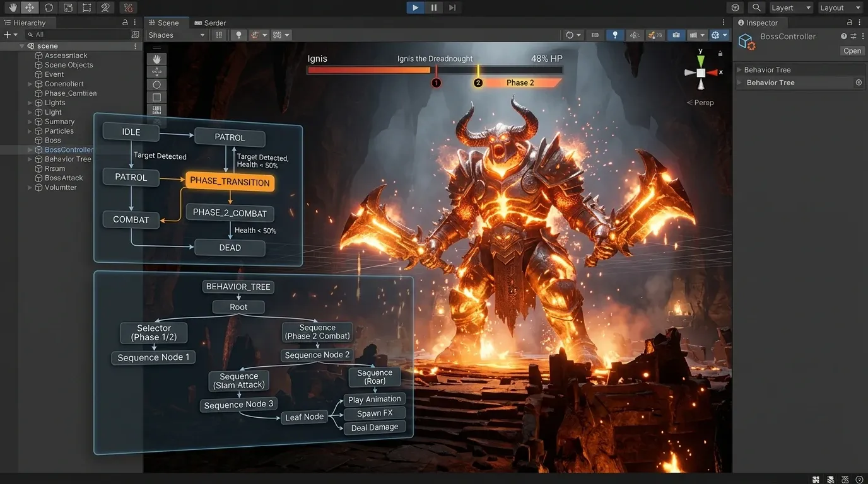Switch to the Serder tab
This screenshot has height=484, width=868.
(x=210, y=23)
